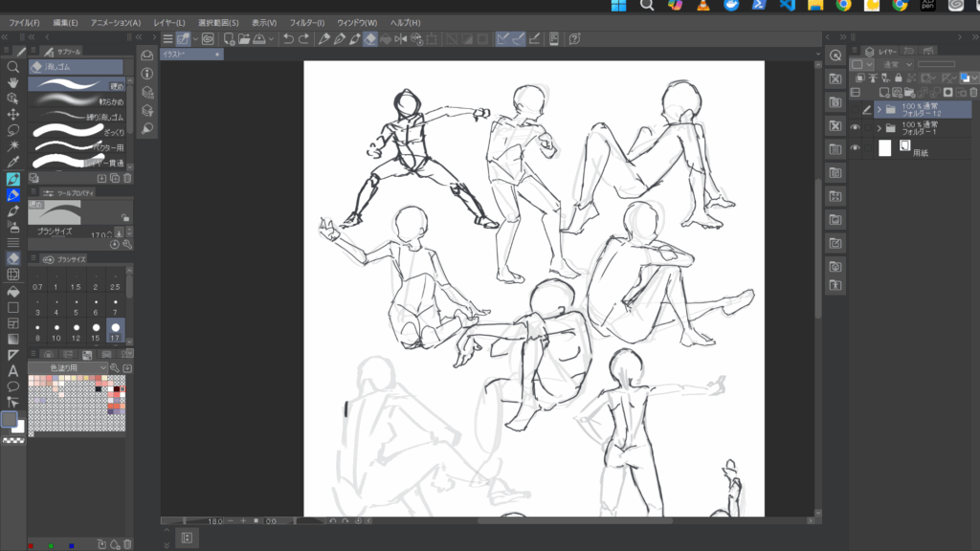The width and height of the screenshot is (980, 551).
Task: Select the Lasso selection tool
Action: click(x=13, y=130)
